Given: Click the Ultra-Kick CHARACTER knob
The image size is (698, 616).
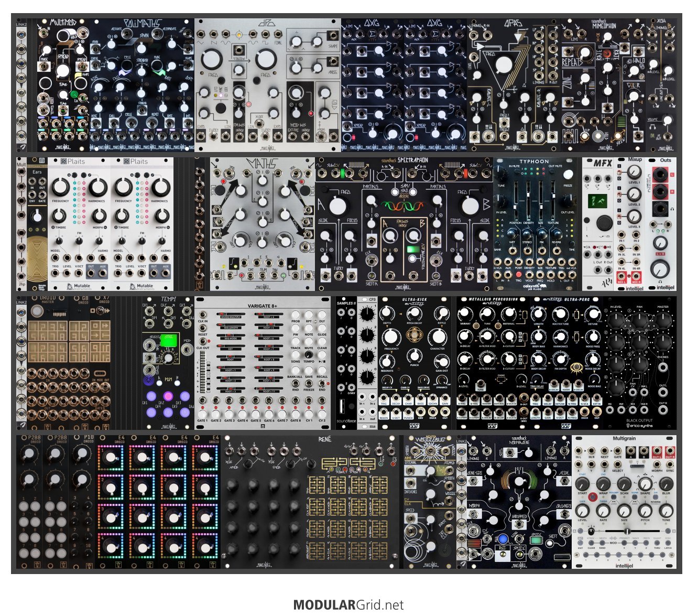Looking at the screenshot, I should point(437,337).
